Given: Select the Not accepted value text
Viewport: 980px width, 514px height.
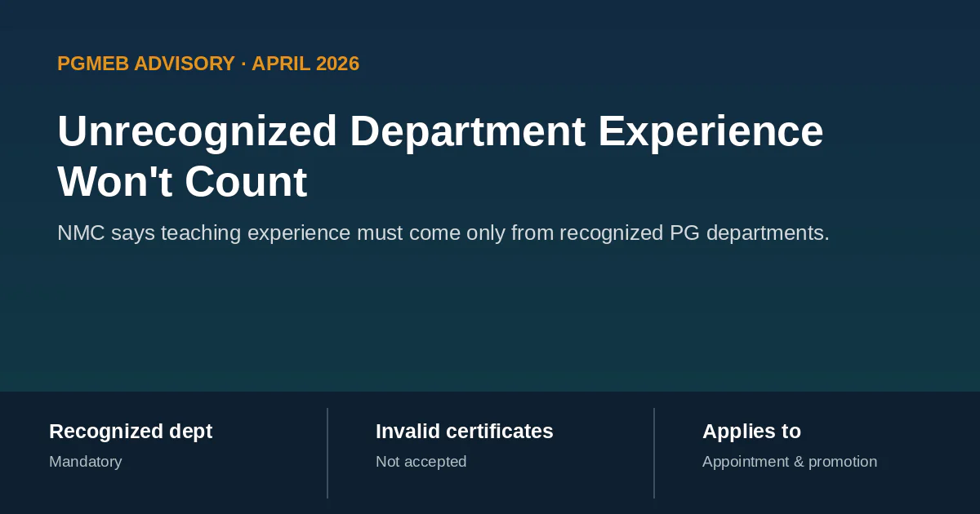Looking at the screenshot, I should pos(421,462).
